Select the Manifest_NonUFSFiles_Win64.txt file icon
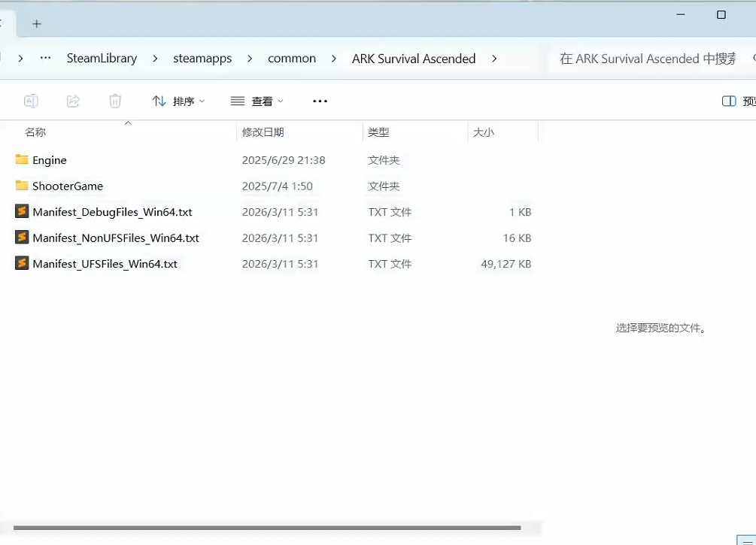The width and height of the screenshot is (756, 545). coord(22,238)
